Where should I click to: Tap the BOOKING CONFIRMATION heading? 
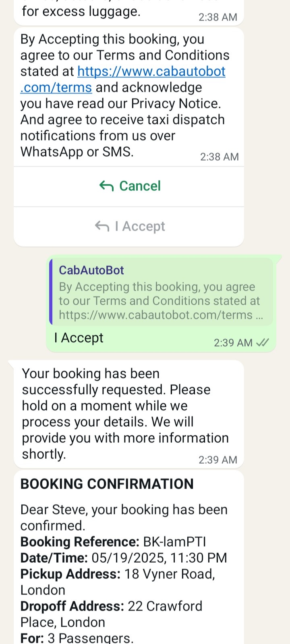(107, 484)
